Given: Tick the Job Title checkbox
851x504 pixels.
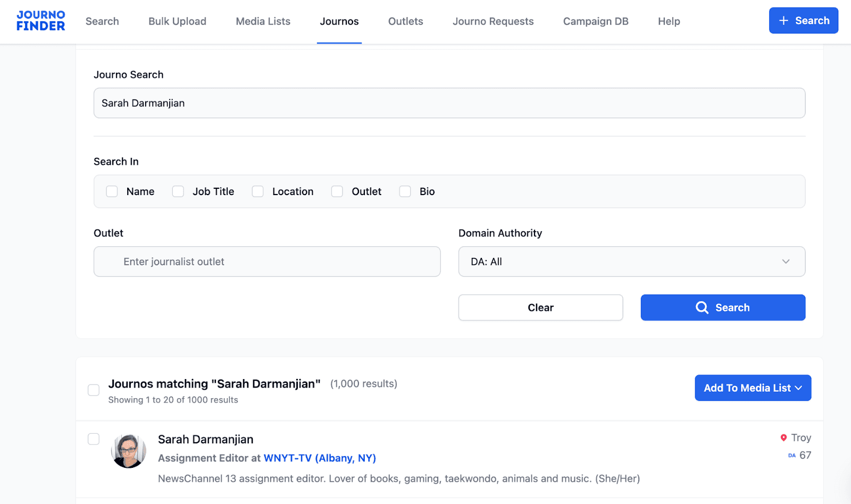Looking at the screenshot, I should pos(178,191).
